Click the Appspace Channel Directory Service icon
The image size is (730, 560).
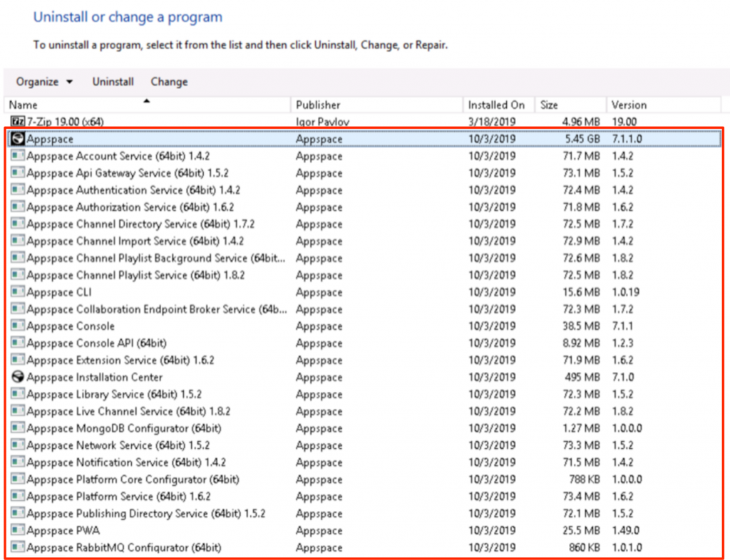point(18,224)
